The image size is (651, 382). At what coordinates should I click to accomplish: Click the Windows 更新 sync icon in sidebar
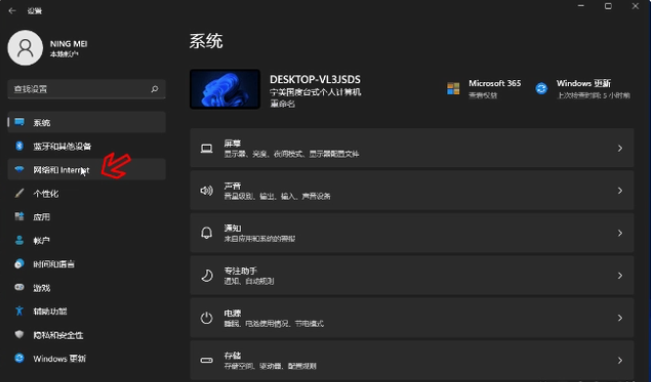pyautogui.click(x=19, y=358)
